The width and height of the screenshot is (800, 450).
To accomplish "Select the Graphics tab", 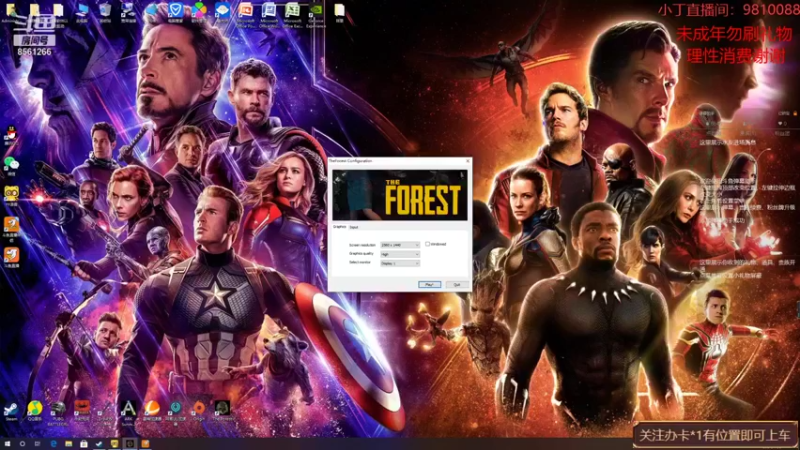I will point(339,227).
